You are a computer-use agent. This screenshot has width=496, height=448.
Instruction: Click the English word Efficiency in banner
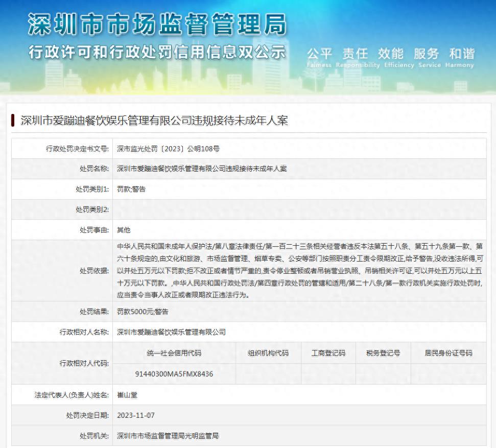tap(399, 65)
